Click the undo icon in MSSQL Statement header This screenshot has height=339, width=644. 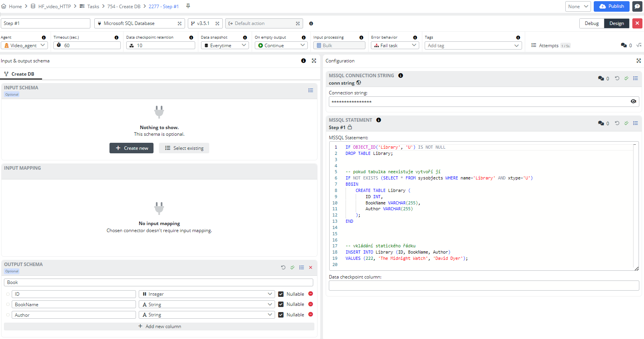[617, 123]
